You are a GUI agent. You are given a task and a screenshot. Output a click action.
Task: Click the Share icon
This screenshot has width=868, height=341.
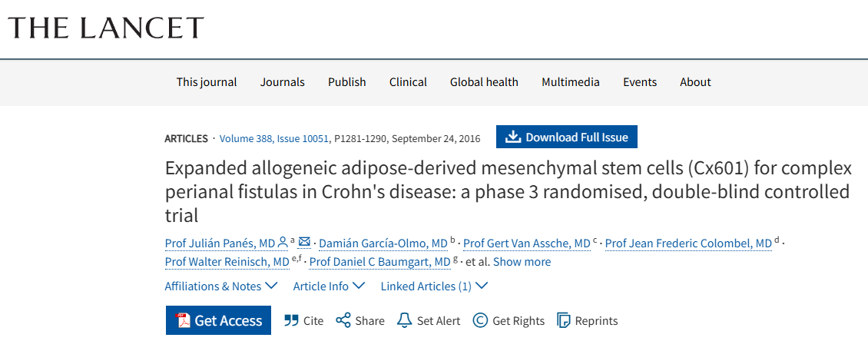343,320
